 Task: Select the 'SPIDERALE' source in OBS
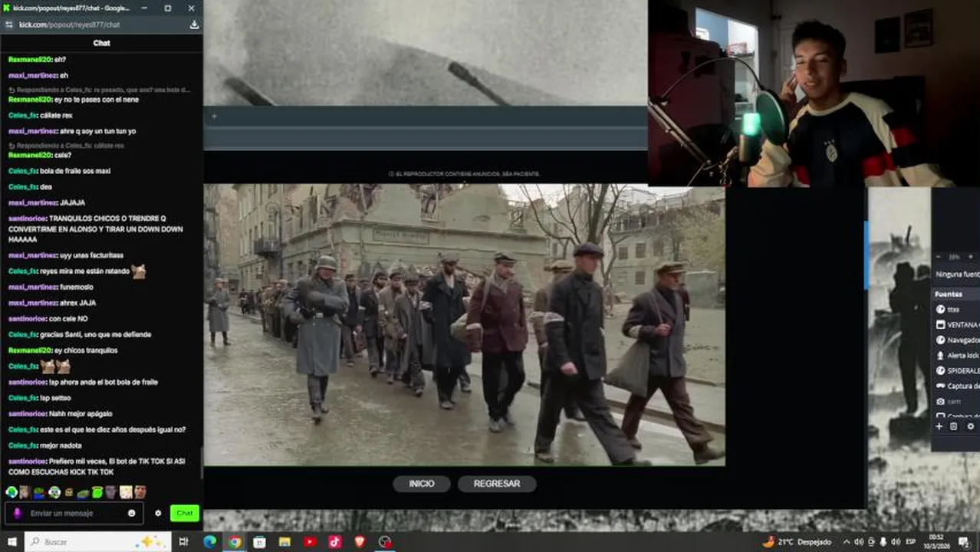point(956,370)
